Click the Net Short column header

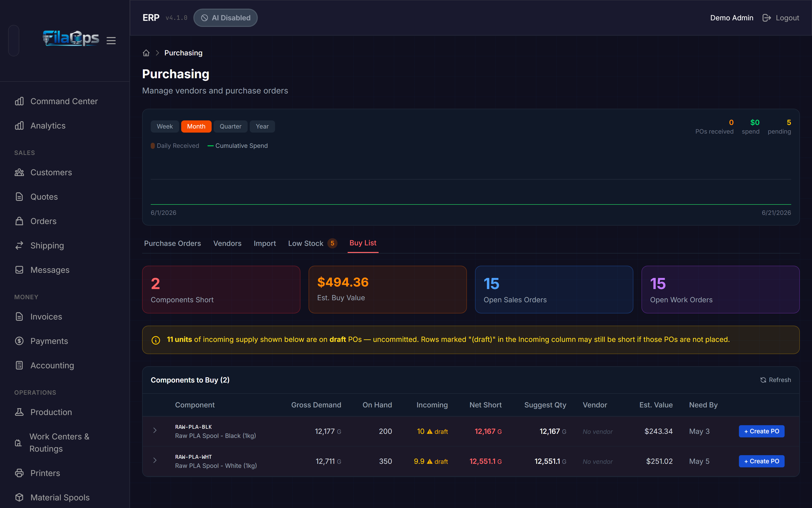(485, 405)
